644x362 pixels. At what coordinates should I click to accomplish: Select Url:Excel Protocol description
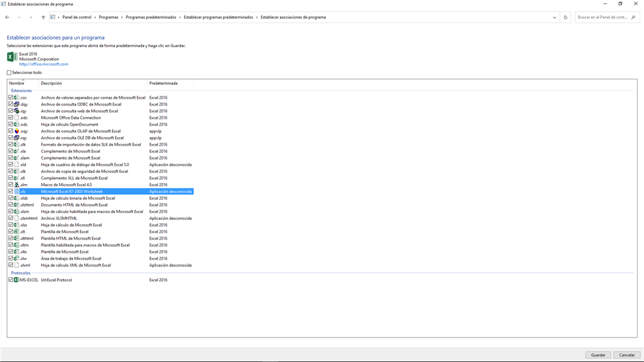click(x=56, y=280)
